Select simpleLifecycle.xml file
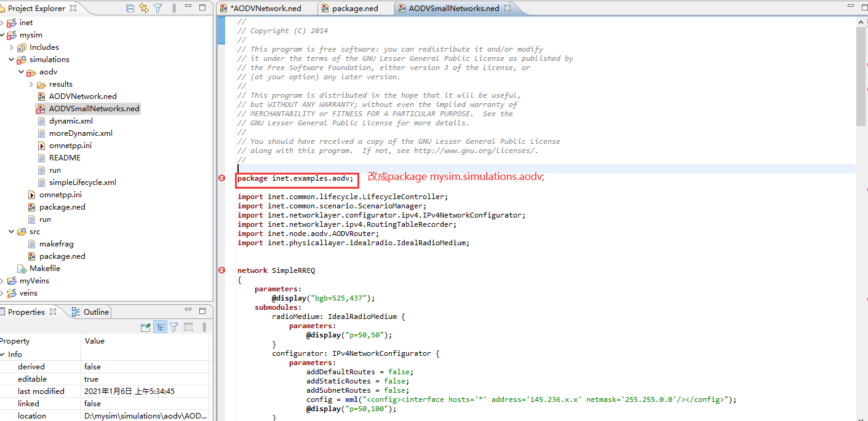 82,183
